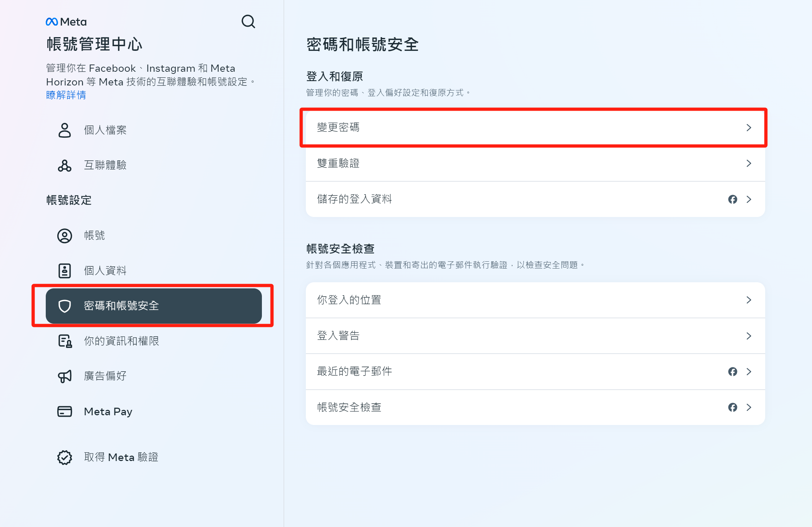Expand 你登入的位置 via chevron
The height and width of the screenshot is (527, 812).
pyautogui.click(x=749, y=300)
